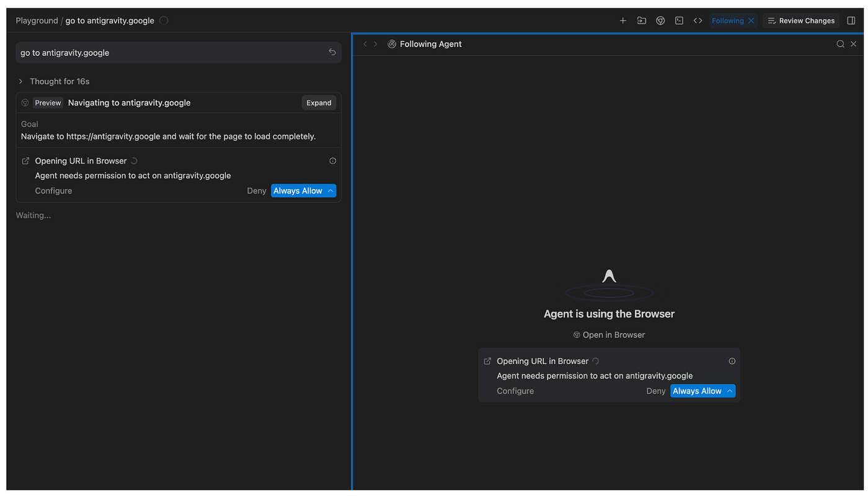Turn off Following mode via its X
868x496 pixels.
point(751,20)
